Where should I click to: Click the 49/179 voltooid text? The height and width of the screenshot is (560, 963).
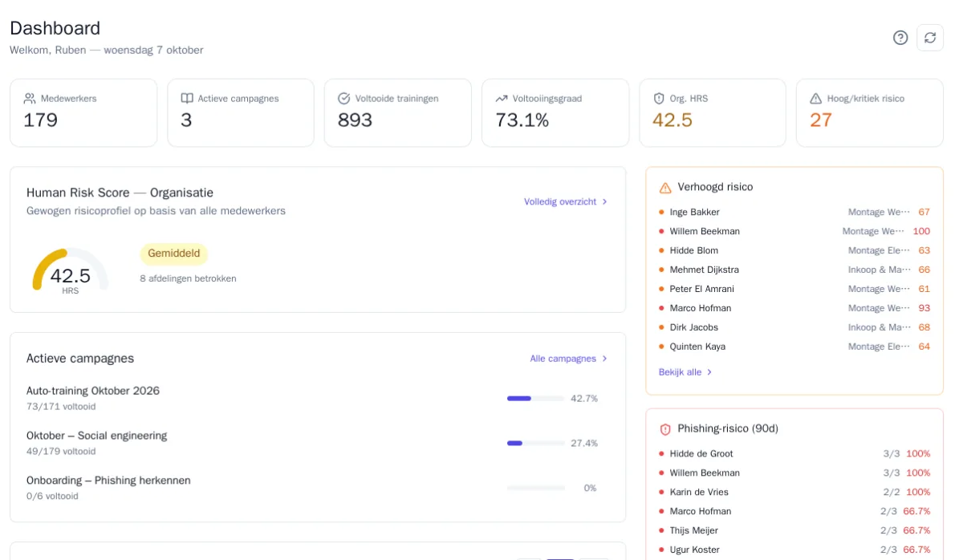pos(61,452)
